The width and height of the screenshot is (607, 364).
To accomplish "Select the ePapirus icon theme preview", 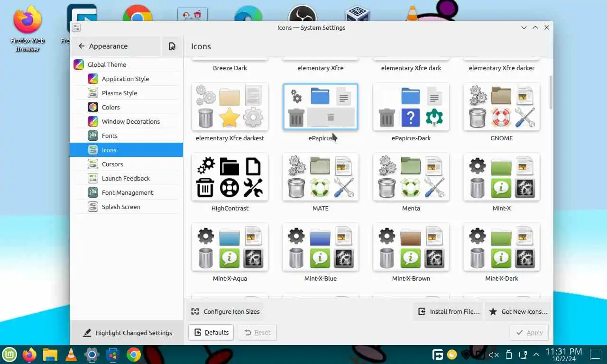I will tap(321, 107).
